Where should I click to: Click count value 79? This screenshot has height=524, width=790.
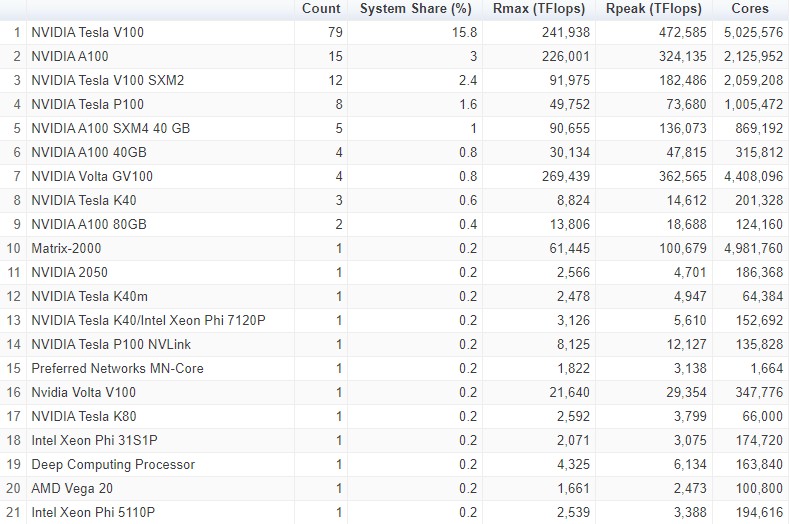tap(335, 32)
